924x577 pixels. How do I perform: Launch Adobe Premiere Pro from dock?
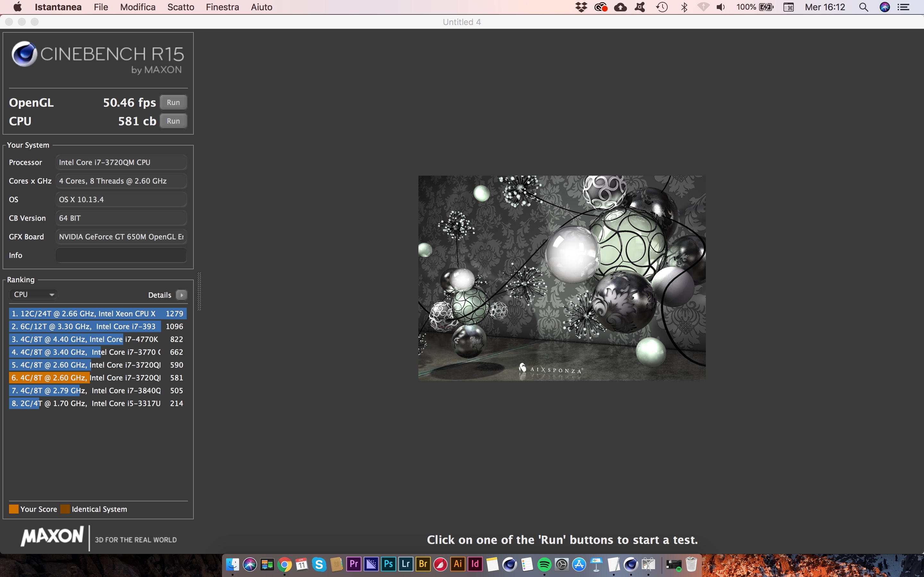pyautogui.click(x=354, y=564)
